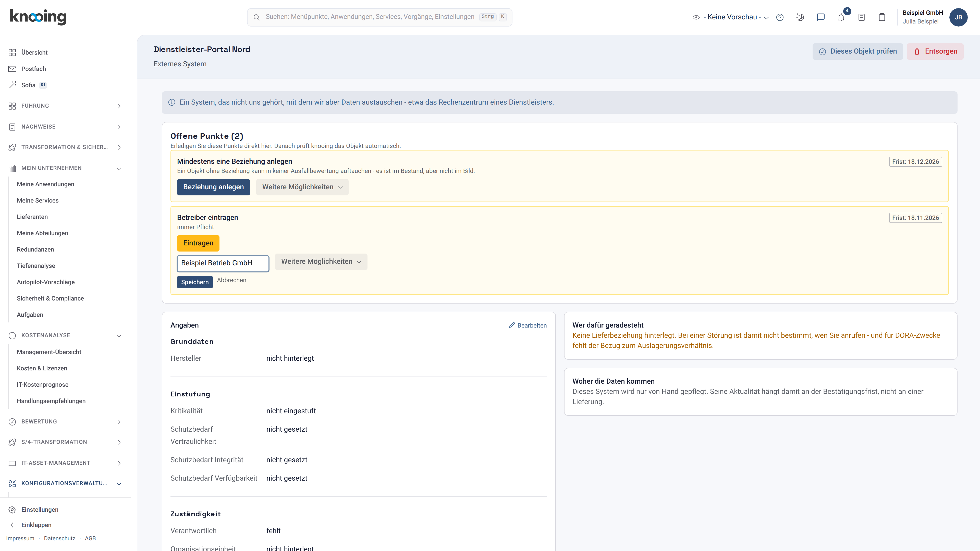Screen dimensions: 980x551
Task: Focus the Beispiel Betrieb GmbH input field
Action: [223, 263]
